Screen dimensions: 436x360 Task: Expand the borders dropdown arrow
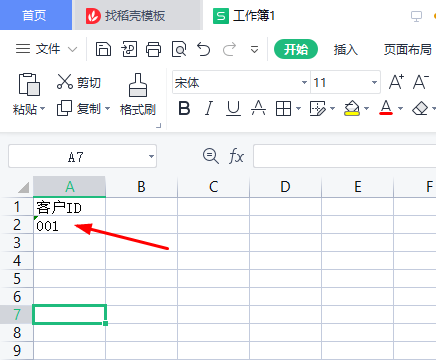click(298, 109)
